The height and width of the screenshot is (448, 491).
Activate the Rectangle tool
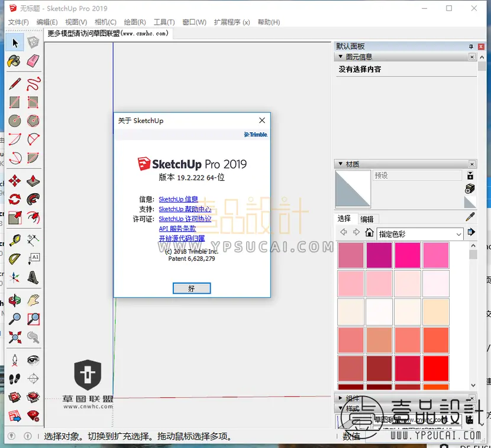pyautogui.click(x=15, y=102)
